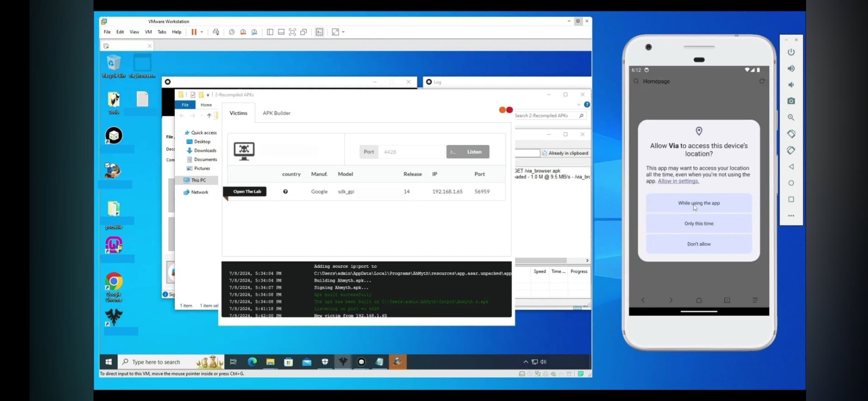The image size is (868, 401).
Task: Open the VMware console view icon
Action: pos(320,32)
